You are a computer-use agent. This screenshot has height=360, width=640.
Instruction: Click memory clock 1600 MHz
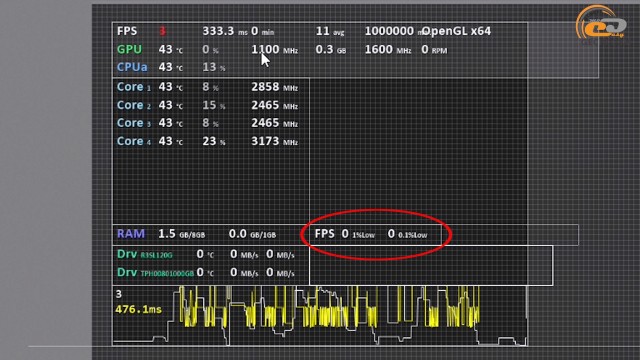[388, 50]
